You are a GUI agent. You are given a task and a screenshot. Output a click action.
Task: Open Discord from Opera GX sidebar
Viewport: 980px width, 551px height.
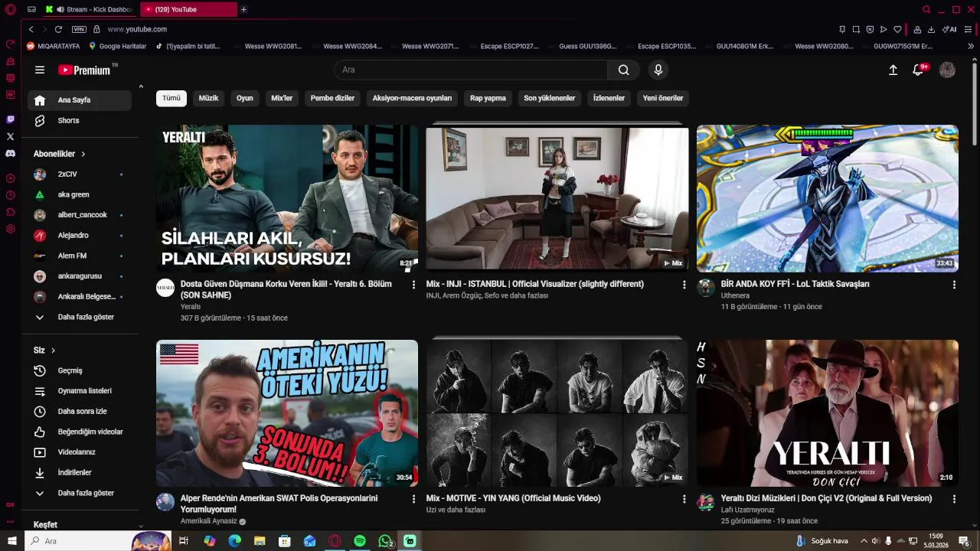(x=10, y=153)
